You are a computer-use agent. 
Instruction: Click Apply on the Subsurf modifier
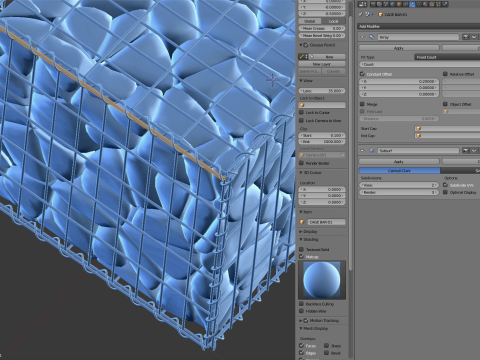point(399,161)
